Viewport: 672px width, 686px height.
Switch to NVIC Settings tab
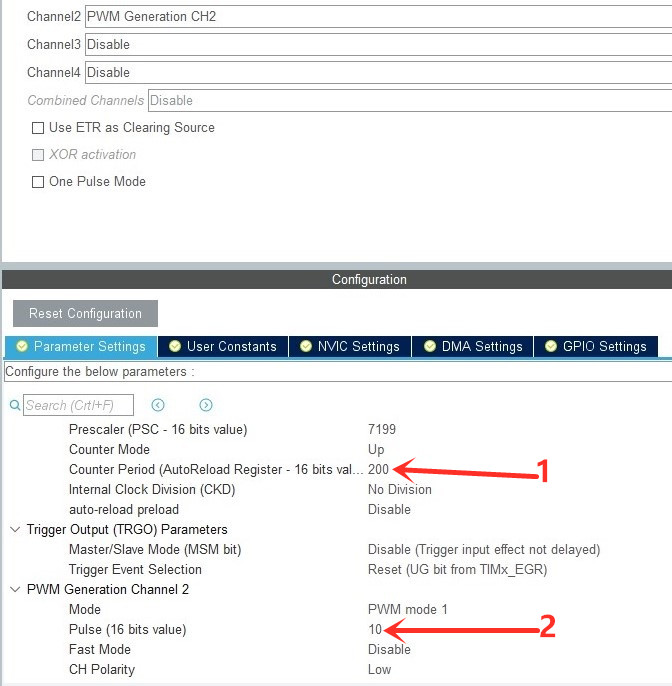tap(350, 346)
